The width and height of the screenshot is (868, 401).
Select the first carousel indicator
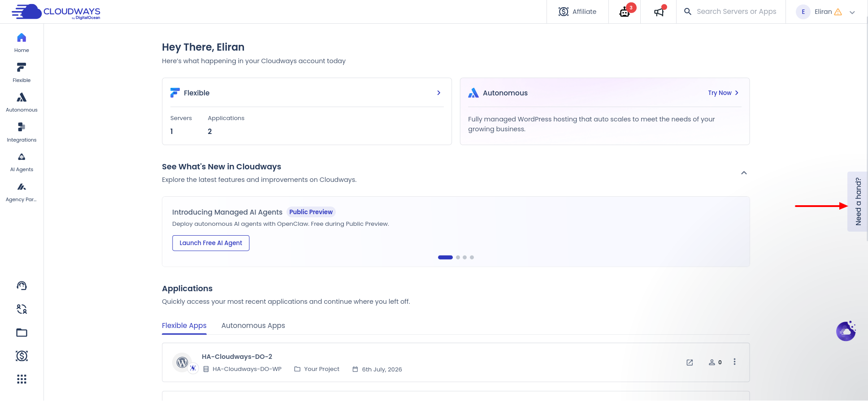[x=445, y=257]
